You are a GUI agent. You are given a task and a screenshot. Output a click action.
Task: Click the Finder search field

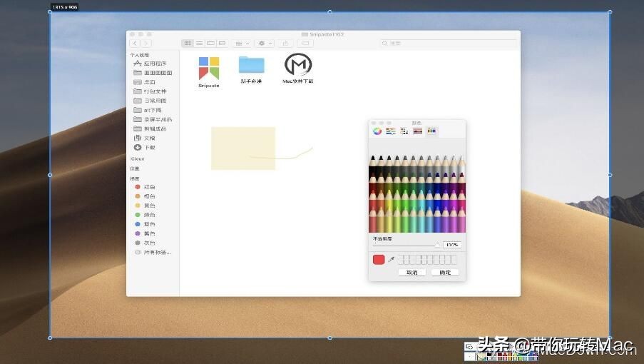(448, 43)
